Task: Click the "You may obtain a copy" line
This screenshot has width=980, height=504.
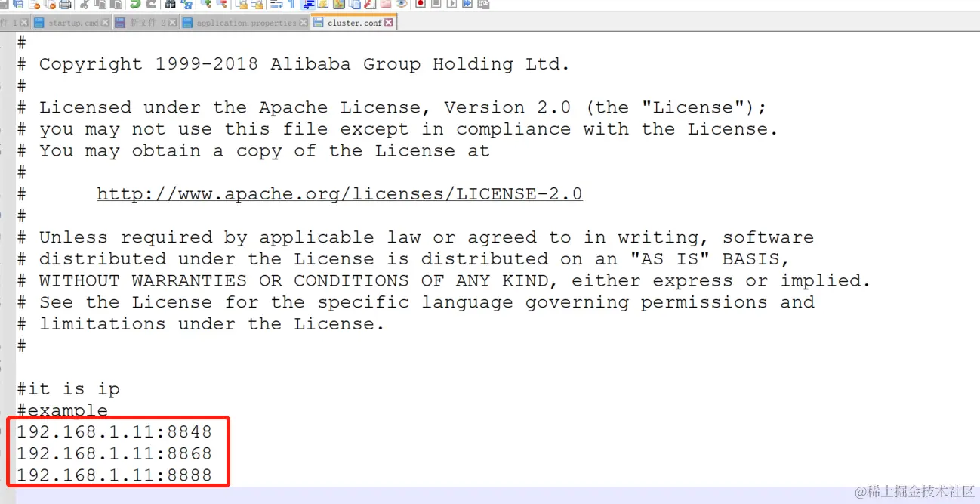Action: (x=253, y=151)
